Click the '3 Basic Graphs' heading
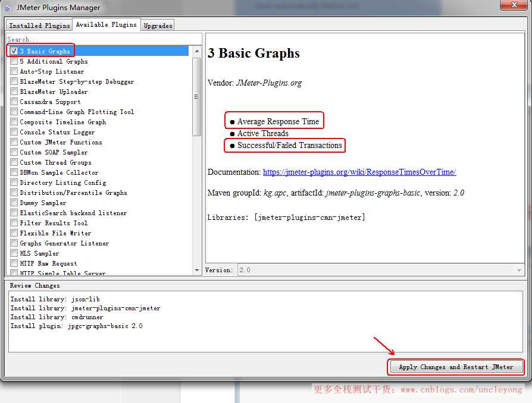532x403 pixels. [254, 53]
